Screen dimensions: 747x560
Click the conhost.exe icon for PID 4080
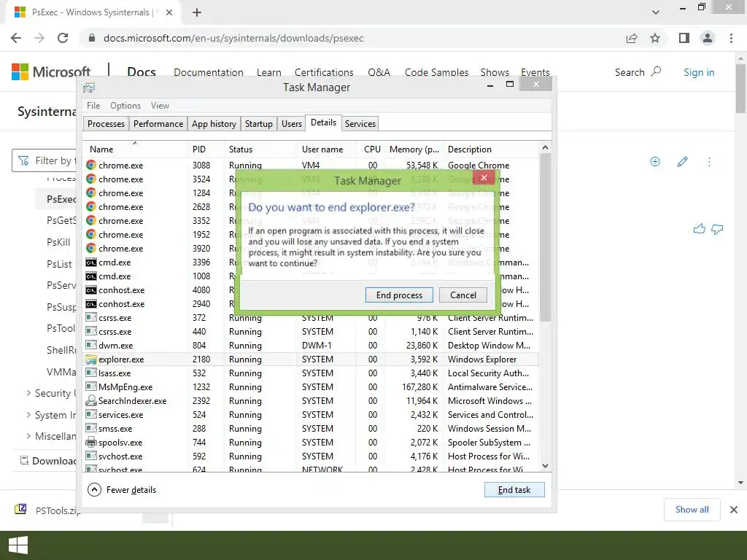(x=91, y=290)
